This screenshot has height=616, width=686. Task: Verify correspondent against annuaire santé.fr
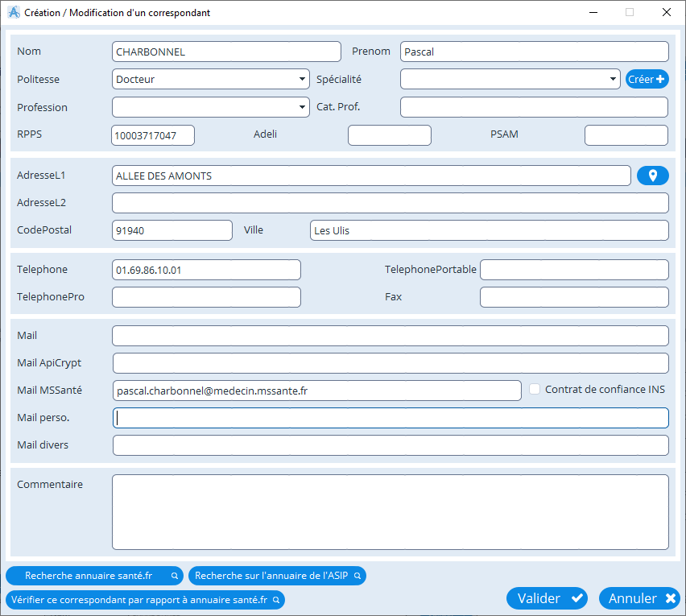145,600
